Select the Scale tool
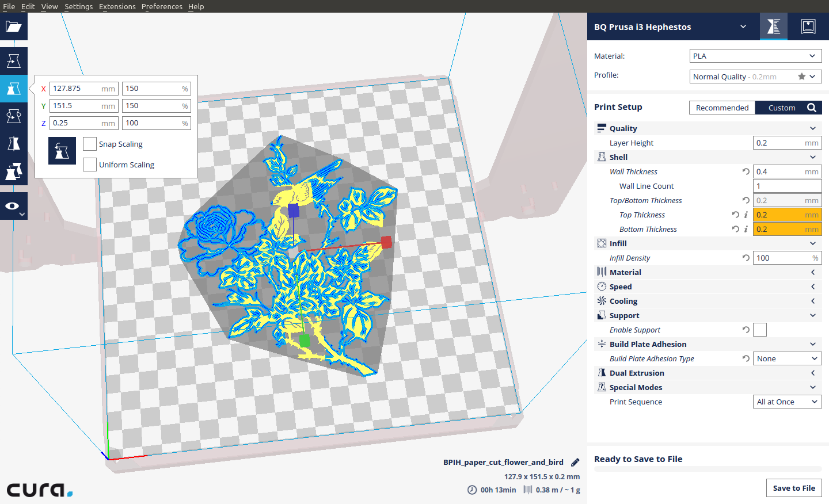Screen dimensions: 829x504 click(x=14, y=89)
